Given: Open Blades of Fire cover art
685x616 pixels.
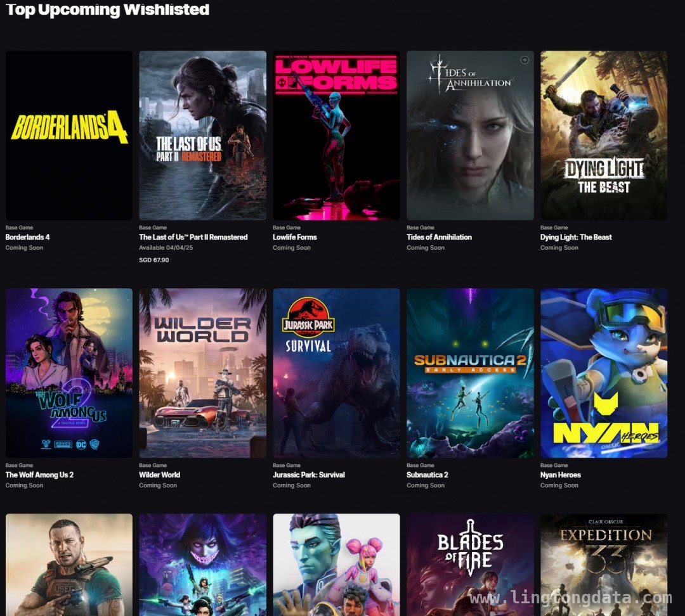Looking at the screenshot, I should [470, 565].
